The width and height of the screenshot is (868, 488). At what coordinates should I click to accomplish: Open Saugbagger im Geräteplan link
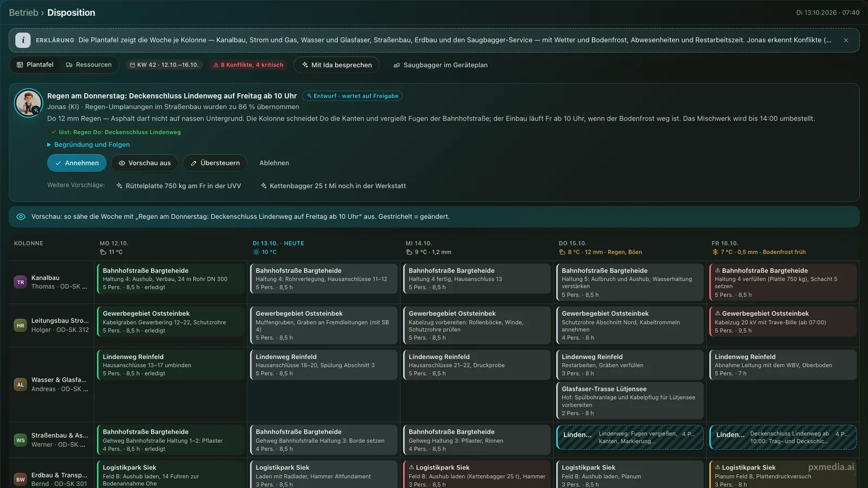(x=440, y=65)
